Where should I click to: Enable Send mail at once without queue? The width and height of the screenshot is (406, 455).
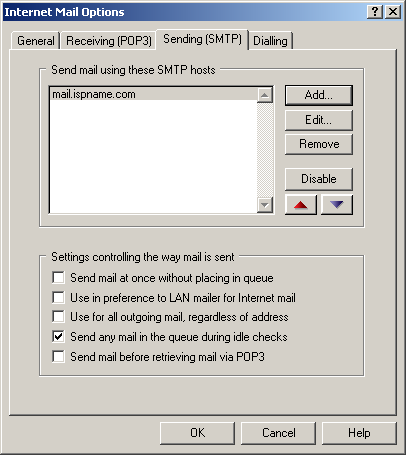58,277
